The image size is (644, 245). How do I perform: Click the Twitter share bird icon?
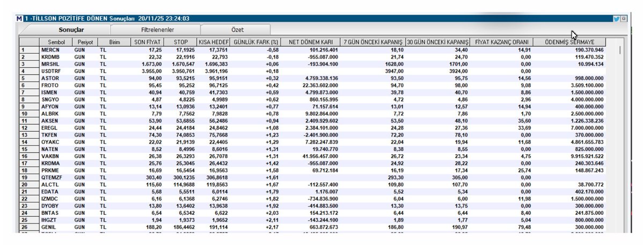[x=616, y=18]
